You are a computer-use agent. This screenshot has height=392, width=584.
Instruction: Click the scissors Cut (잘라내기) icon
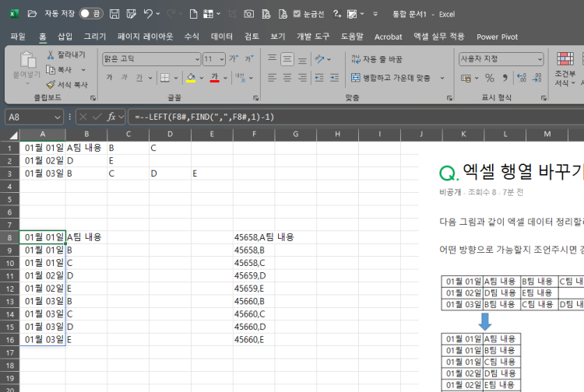(x=51, y=54)
